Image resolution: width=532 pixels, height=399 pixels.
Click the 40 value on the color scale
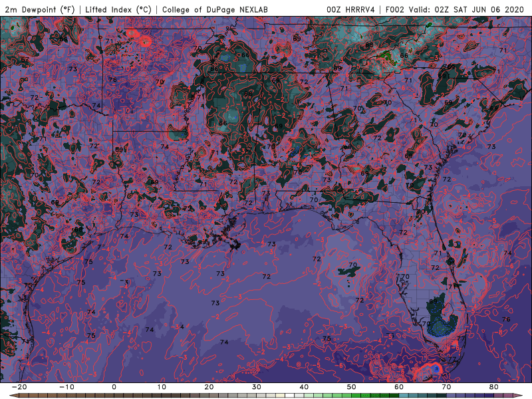pyautogui.click(x=304, y=387)
